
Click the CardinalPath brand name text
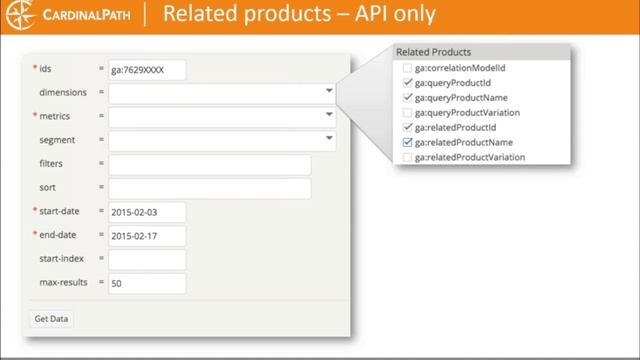click(x=87, y=16)
